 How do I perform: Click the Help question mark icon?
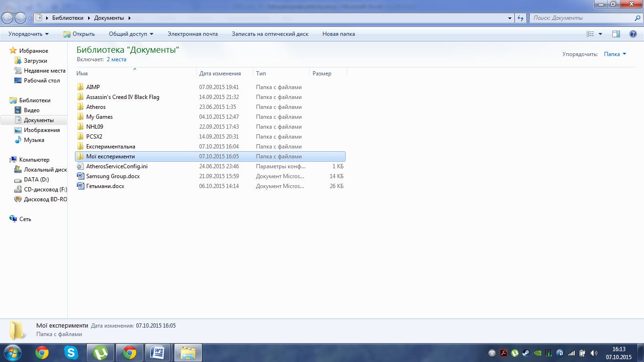coord(633,34)
